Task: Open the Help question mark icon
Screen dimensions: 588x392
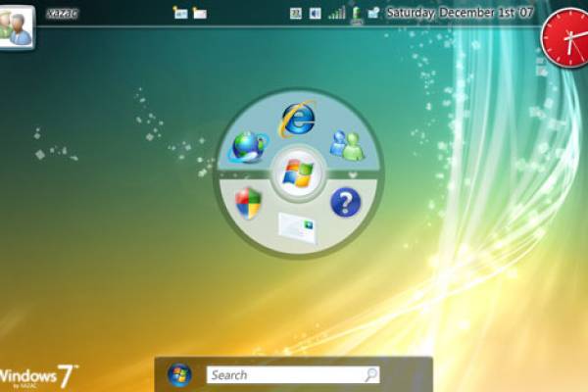Action: point(345,203)
